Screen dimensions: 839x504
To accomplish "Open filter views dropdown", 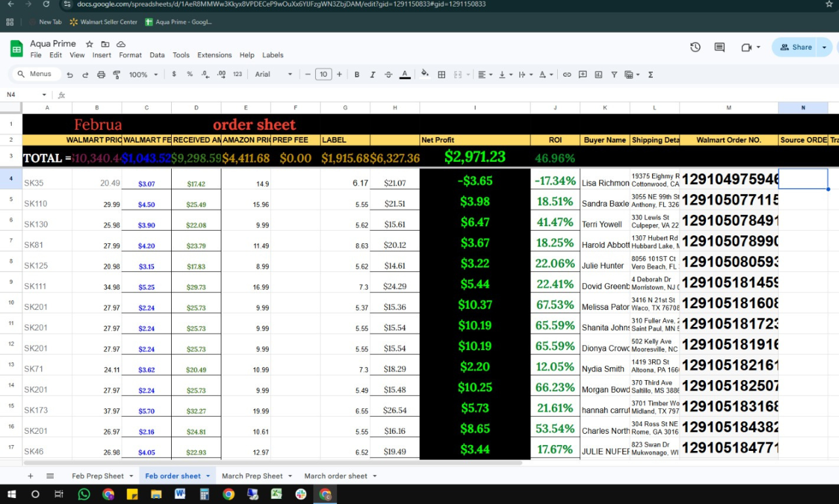I will pos(632,75).
